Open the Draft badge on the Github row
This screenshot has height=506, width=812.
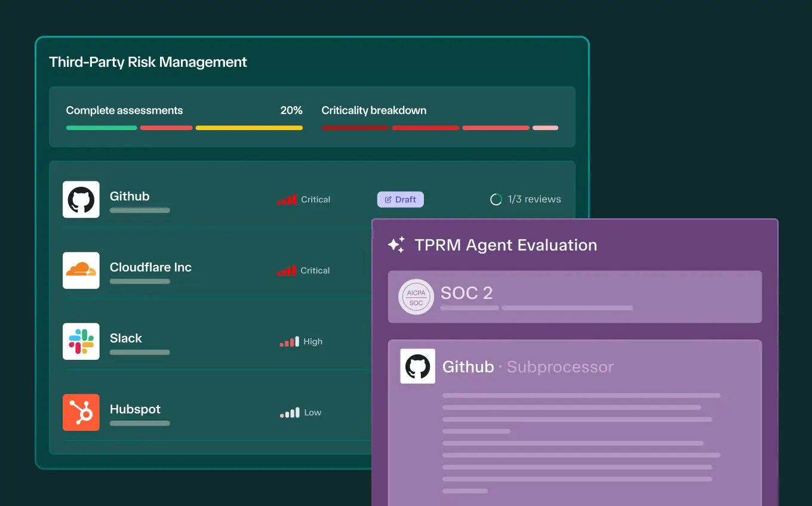point(401,199)
